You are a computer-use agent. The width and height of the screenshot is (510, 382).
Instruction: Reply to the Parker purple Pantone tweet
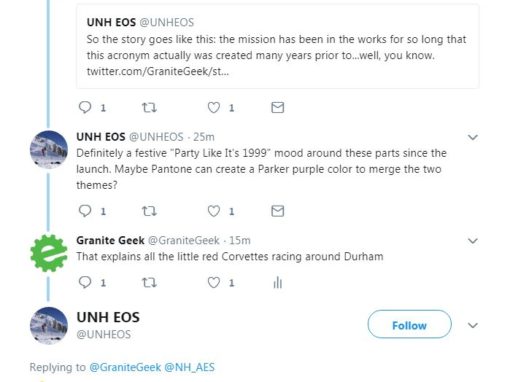click(85, 211)
